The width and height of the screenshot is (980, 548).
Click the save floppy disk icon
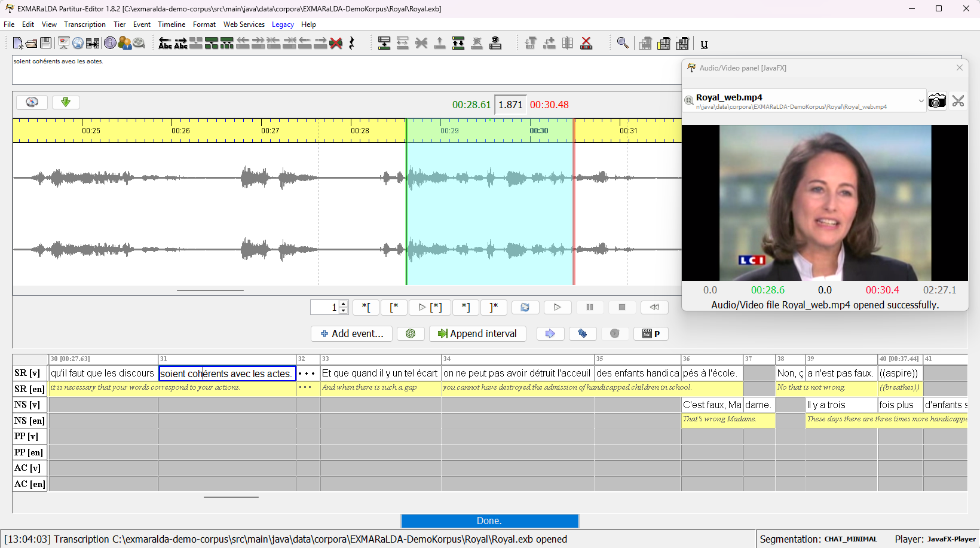click(45, 43)
